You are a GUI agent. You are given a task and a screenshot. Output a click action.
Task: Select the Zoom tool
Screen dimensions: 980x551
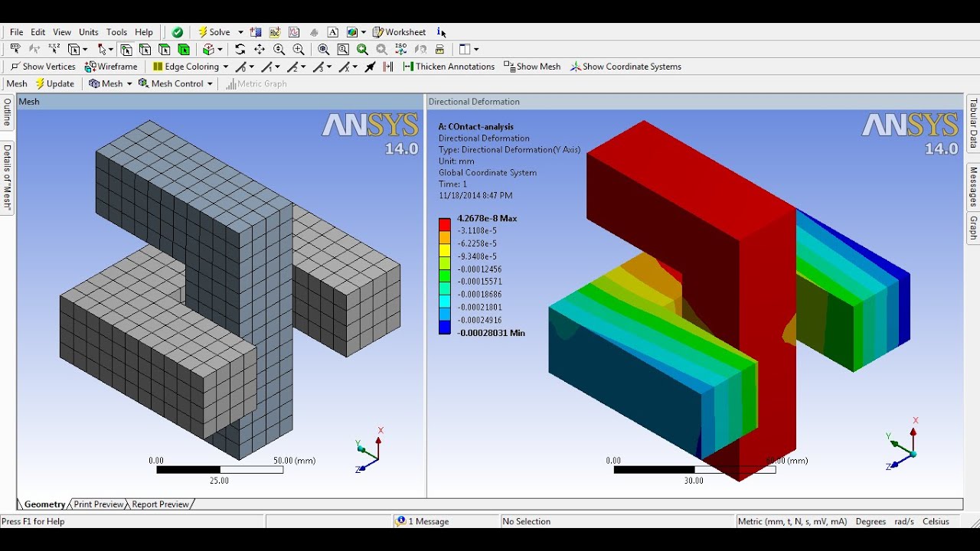pos(279,49)
